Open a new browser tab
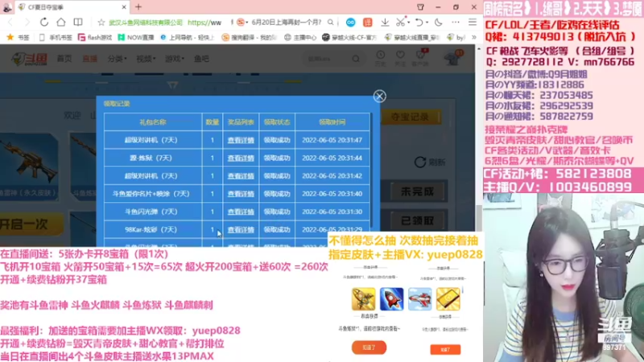The height and width of the screenshot is (362, 644). (x=138, y=7)
